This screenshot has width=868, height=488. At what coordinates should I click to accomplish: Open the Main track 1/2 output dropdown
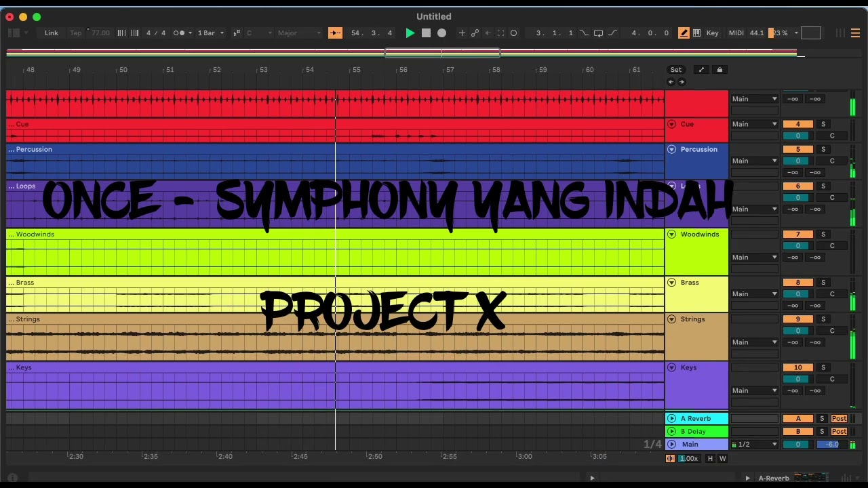pyautogui.click(x=754, y=445)
